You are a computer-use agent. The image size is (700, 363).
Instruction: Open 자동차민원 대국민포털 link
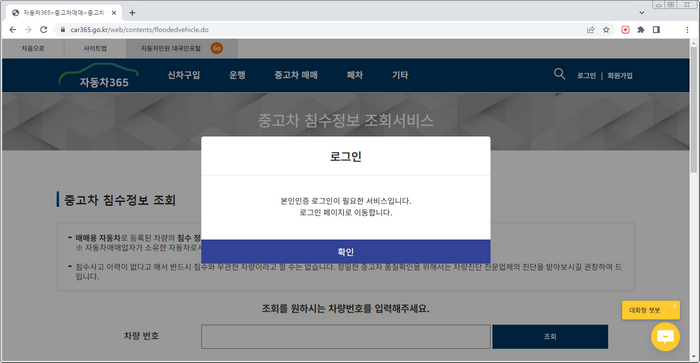171,48
